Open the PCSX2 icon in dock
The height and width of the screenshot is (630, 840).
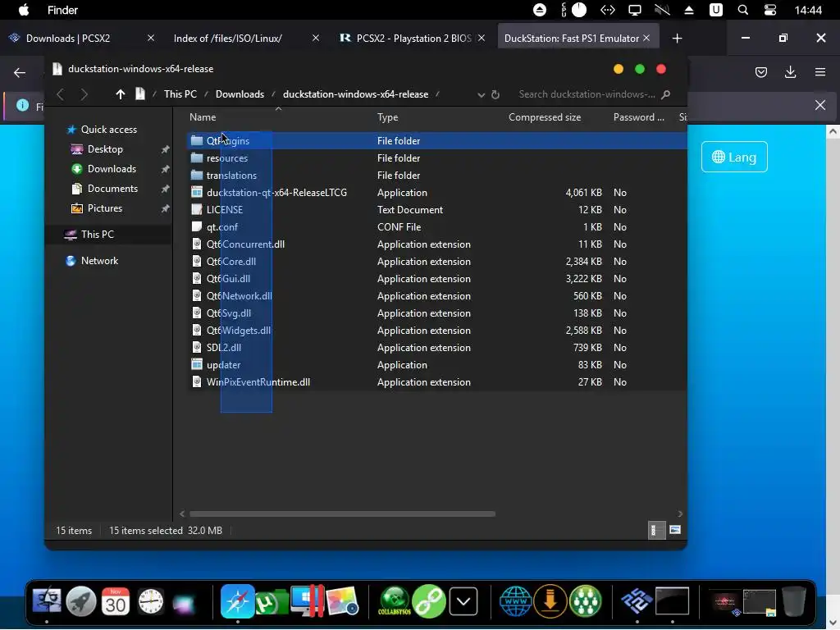[x=637, y=601]
